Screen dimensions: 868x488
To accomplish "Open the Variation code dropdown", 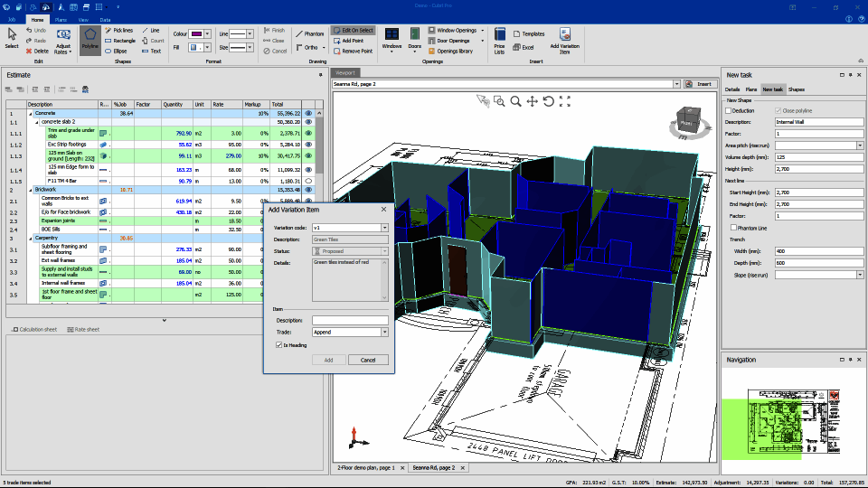I will point(384,228).
